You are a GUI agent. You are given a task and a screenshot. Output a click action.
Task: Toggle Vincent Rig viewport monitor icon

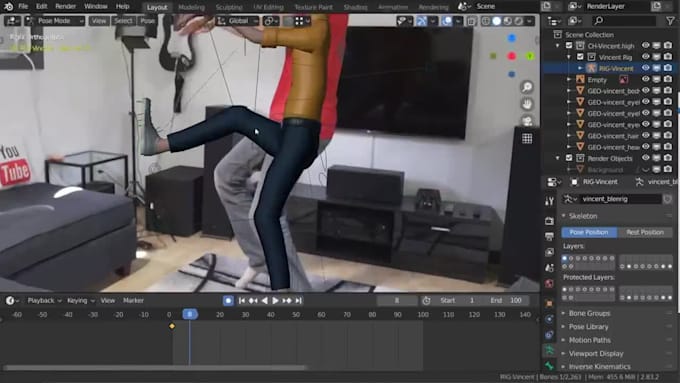pyautogui.click(x=657, y=57)
